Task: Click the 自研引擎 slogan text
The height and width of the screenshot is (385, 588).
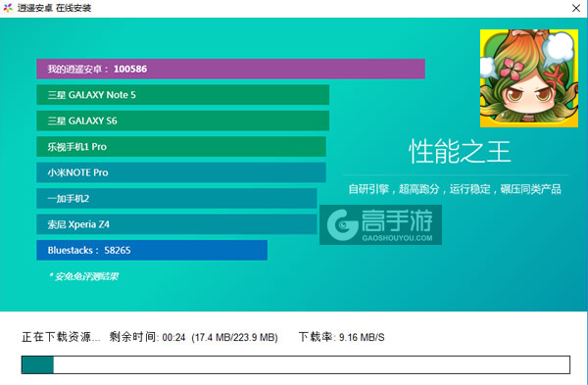Action: [x=455, y=189]
